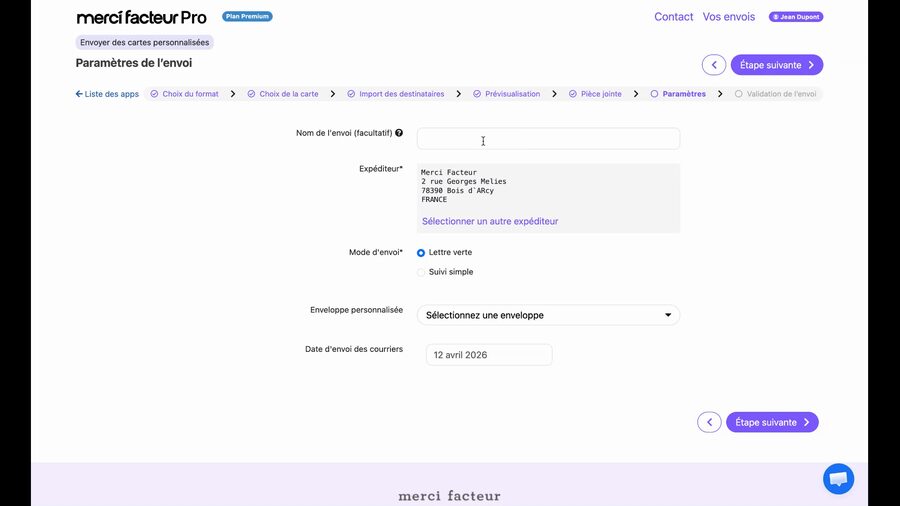
Task: Go to Prévisualisation step
Action: (x=506, y=94)
